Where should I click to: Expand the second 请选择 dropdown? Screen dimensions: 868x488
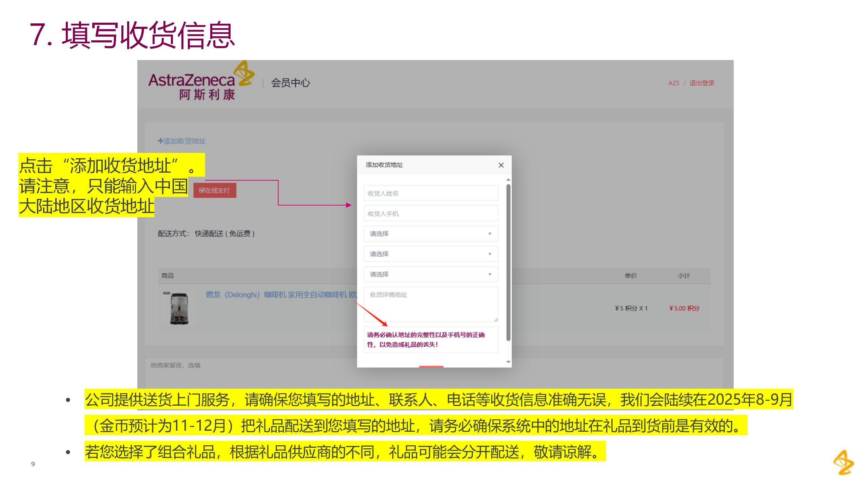coord(431,254)
